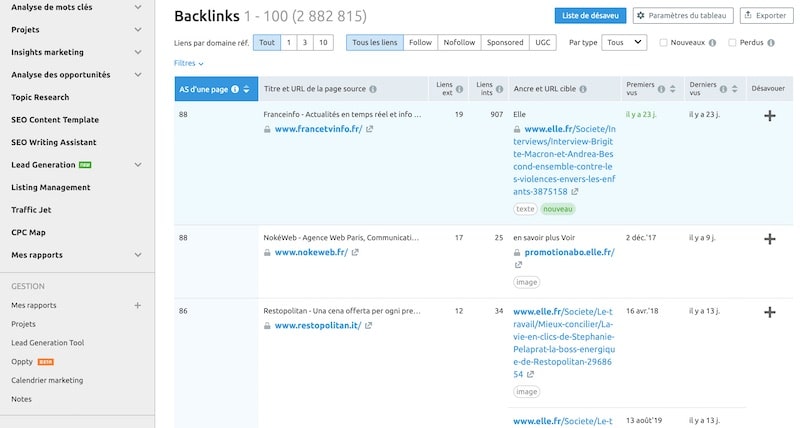Screen dimensions: 800x428
Task: Enable the Nouveaux checkbox
Action: coord(663,43)
